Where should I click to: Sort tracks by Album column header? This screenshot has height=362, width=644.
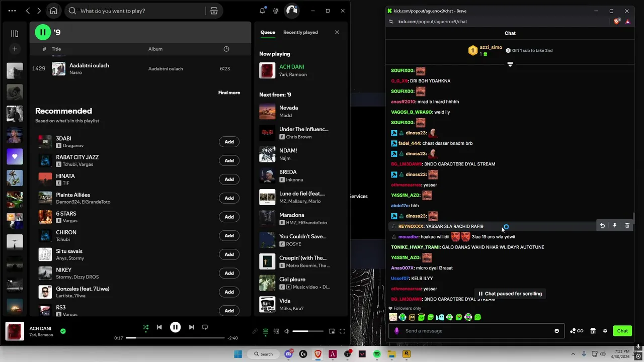pyautogui.click(x=155, y=49)
